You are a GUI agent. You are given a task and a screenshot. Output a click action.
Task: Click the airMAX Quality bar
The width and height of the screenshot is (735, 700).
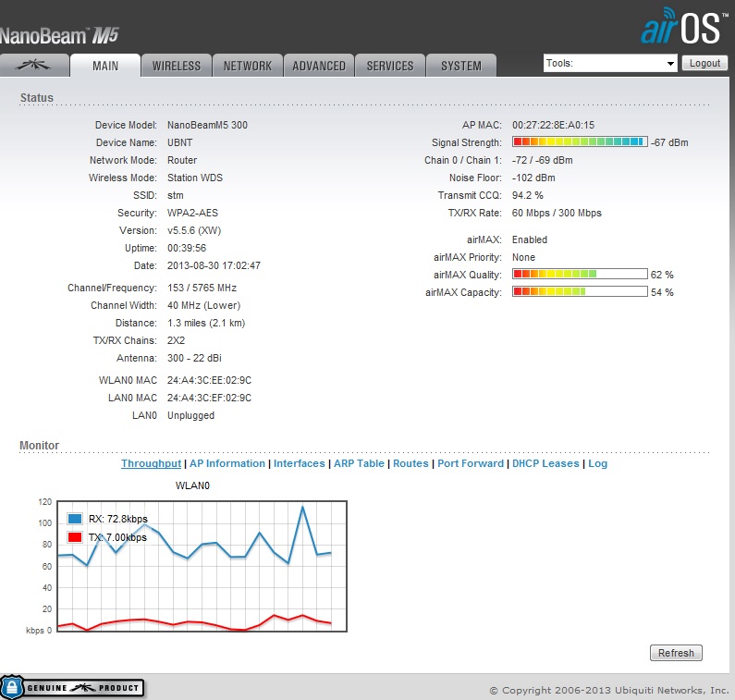(580, 274)
